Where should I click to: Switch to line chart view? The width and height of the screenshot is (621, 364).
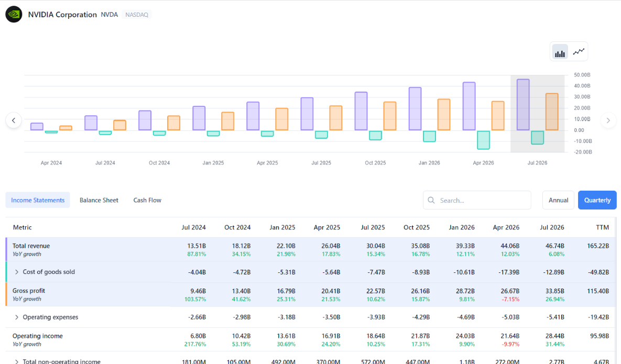pyautogui.click(x=579, y=52)
